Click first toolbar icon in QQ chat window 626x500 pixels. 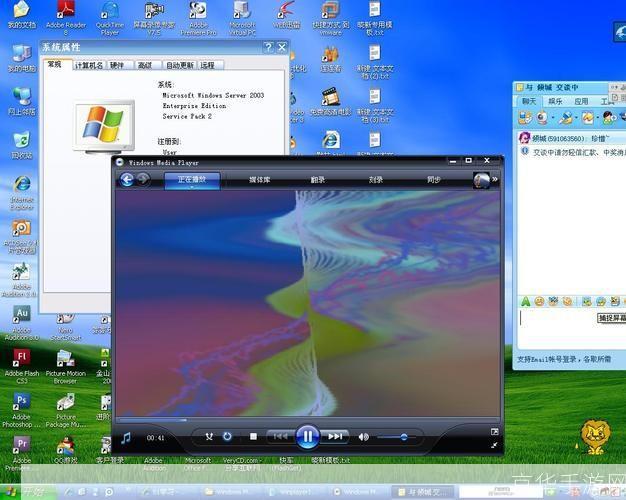525,118
